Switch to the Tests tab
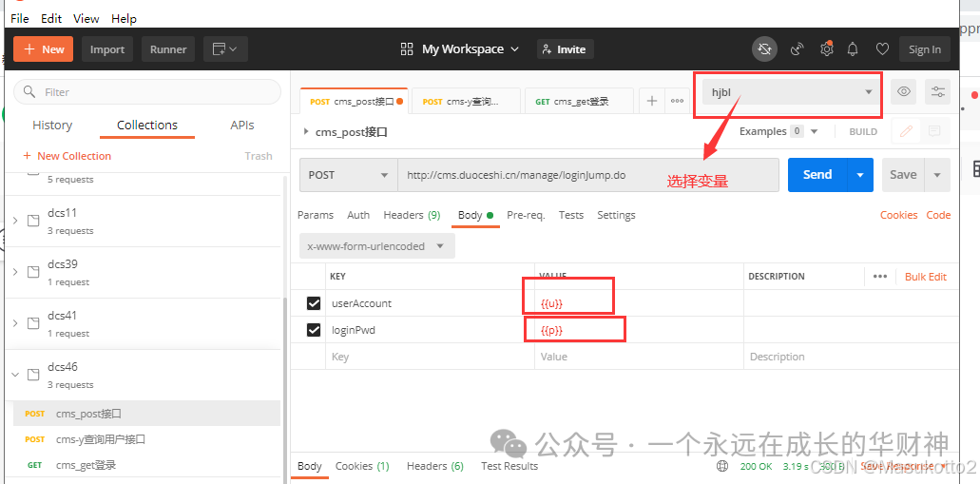The height and width of the screenshot is (484, 980). [x=571, y=215]
